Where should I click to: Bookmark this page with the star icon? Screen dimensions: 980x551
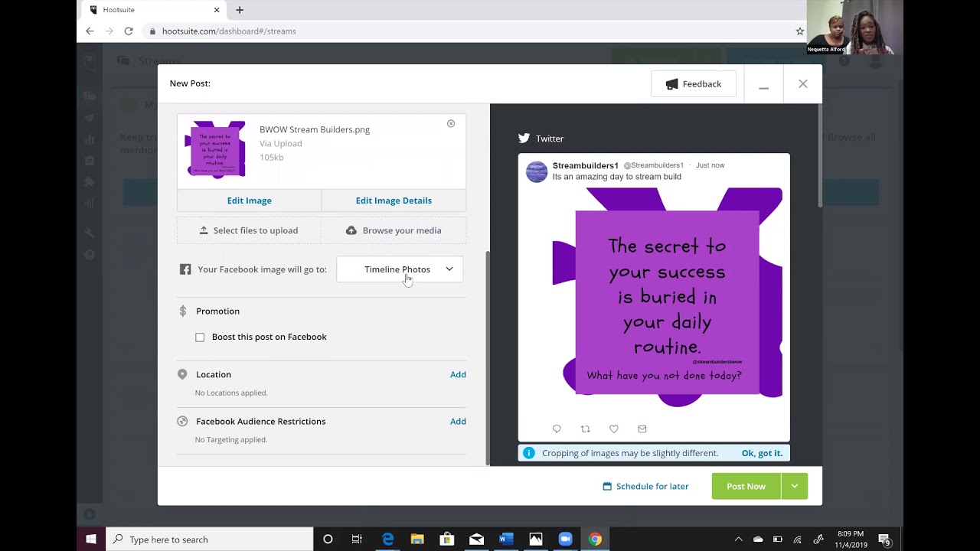click(800, 31)
